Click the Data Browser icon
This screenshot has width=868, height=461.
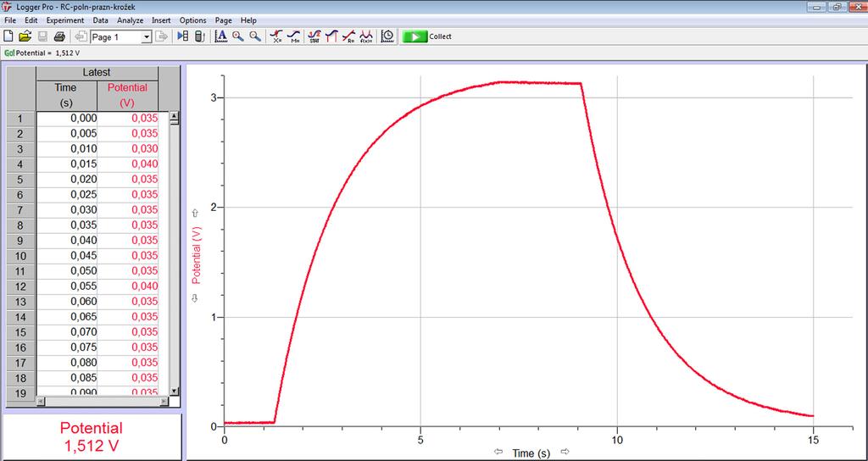(183, 36)
